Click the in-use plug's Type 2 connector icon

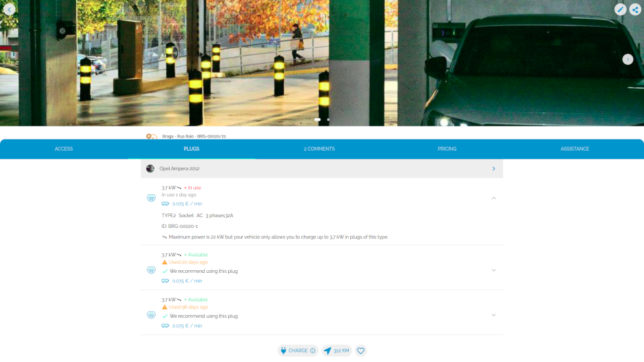click(152, 198)
